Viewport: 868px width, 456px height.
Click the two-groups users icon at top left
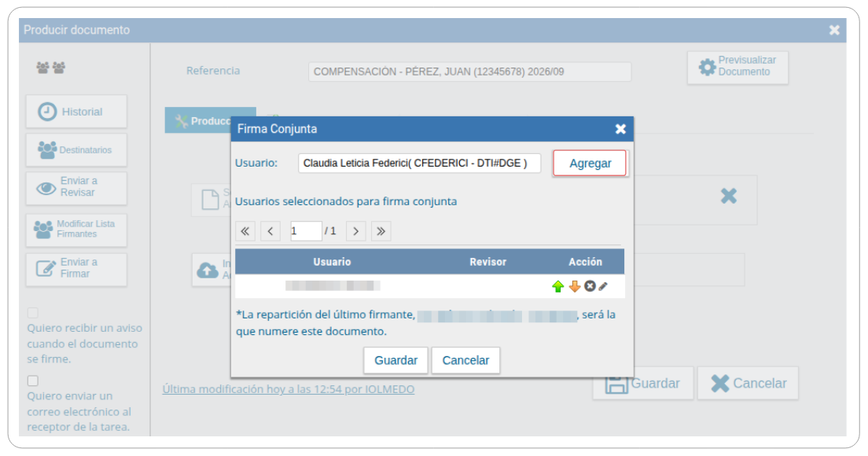click(x=51, y=68)
